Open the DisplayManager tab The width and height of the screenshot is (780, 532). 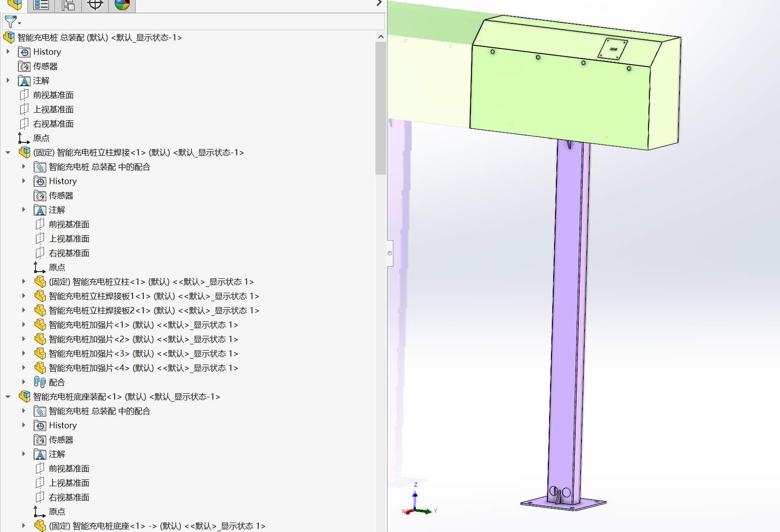click(122, 5)
